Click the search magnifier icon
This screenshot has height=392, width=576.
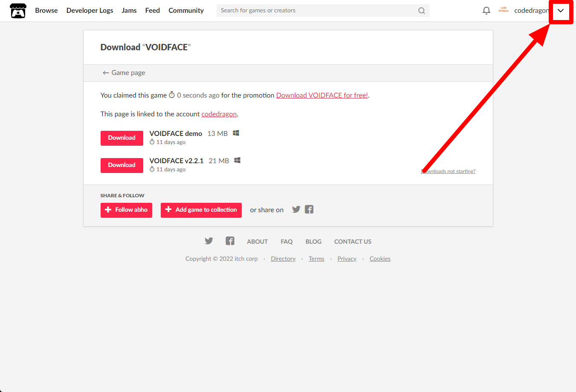click(422, 11)
